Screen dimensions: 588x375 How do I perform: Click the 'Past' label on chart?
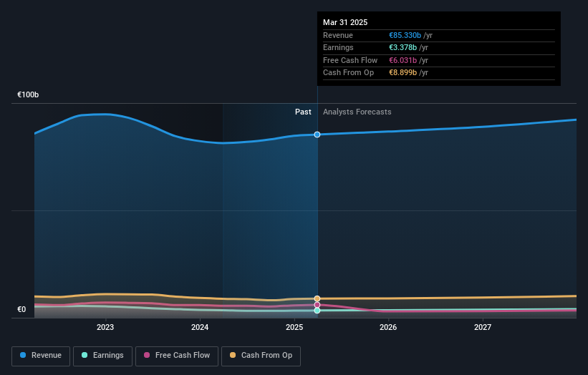(303, 112)
